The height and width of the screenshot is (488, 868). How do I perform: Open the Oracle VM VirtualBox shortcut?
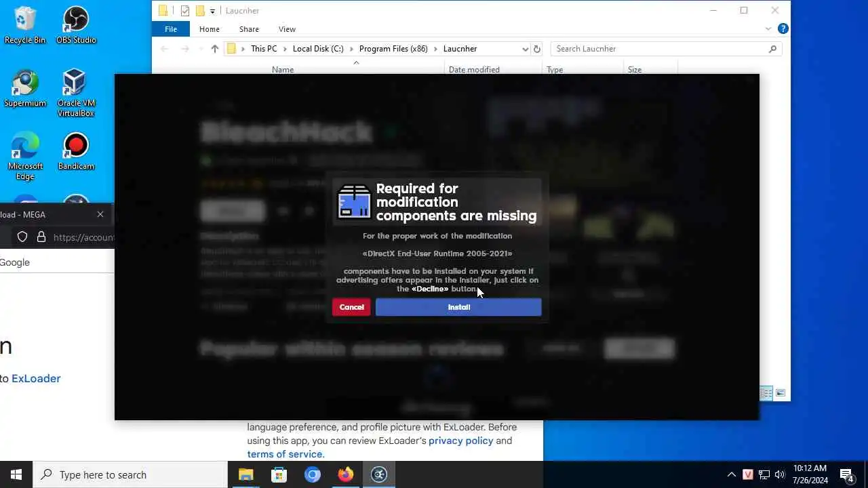(x=76, y=93)
